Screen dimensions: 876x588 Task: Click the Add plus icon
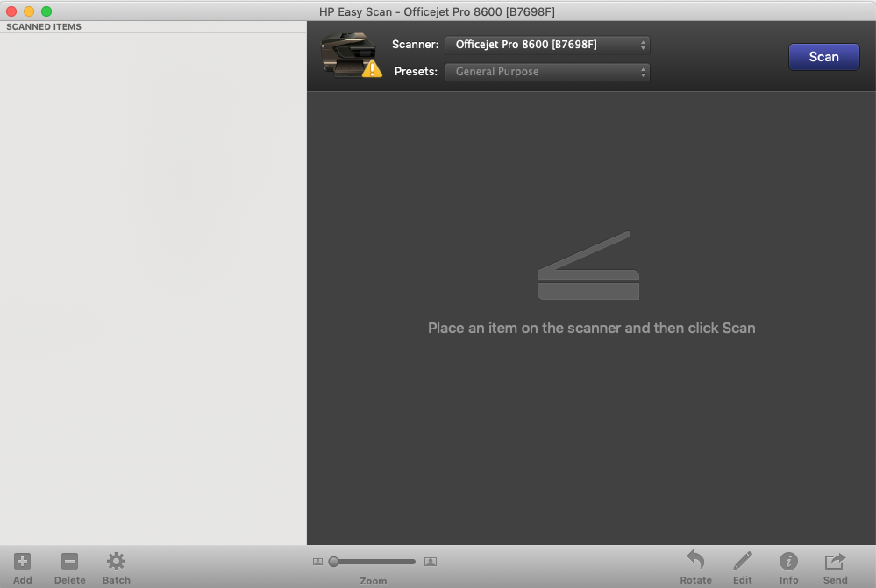22,561
